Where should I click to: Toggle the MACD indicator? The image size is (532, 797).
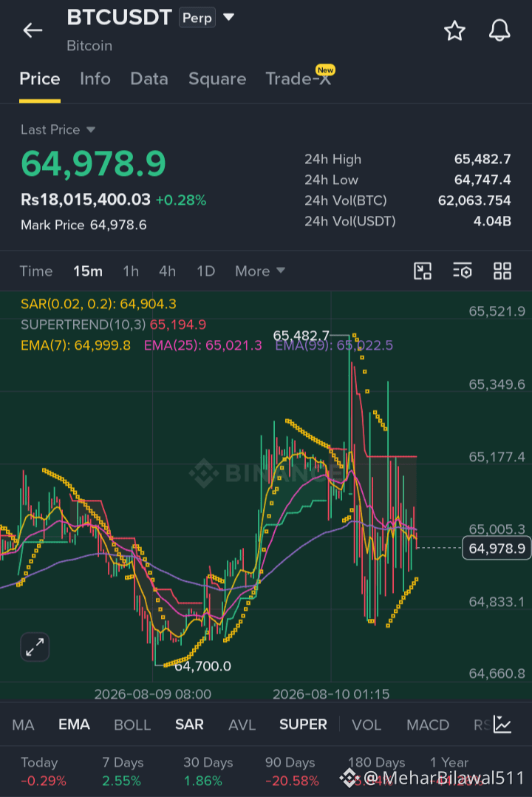[x=427, y=725]
